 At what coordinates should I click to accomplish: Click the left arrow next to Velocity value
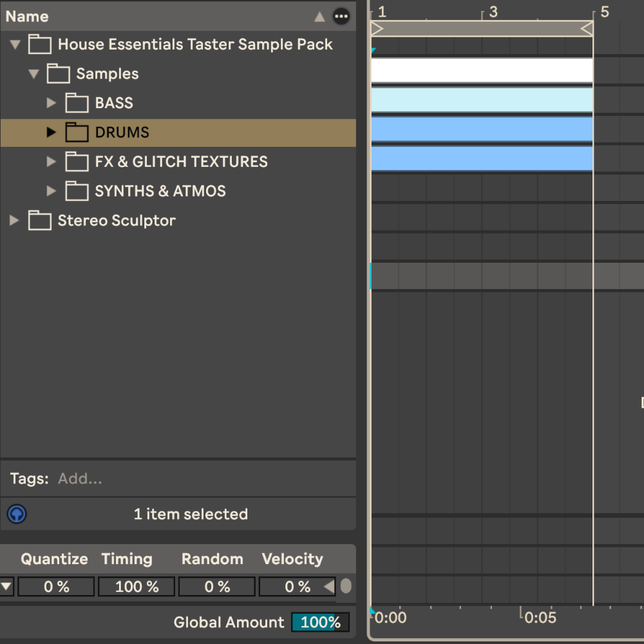point(329,587)
